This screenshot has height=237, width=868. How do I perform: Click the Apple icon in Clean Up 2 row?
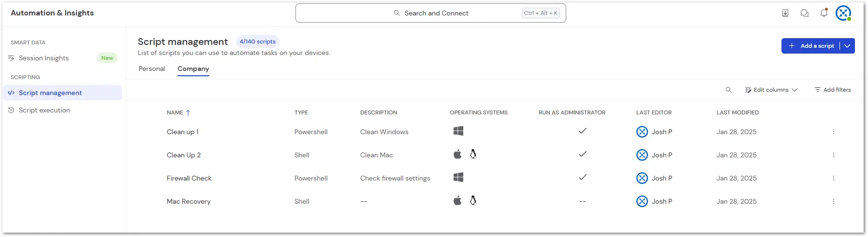[457, 154]
